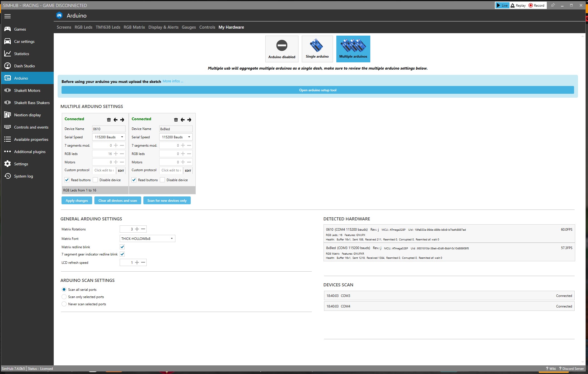
Task: Select Scan only selected ports
Action: pyautogui.click(x=64, y=297)
